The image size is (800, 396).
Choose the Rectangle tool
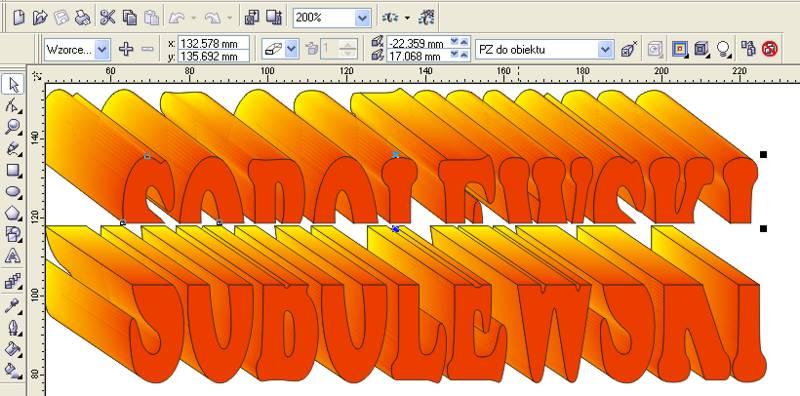click(13, 169)
